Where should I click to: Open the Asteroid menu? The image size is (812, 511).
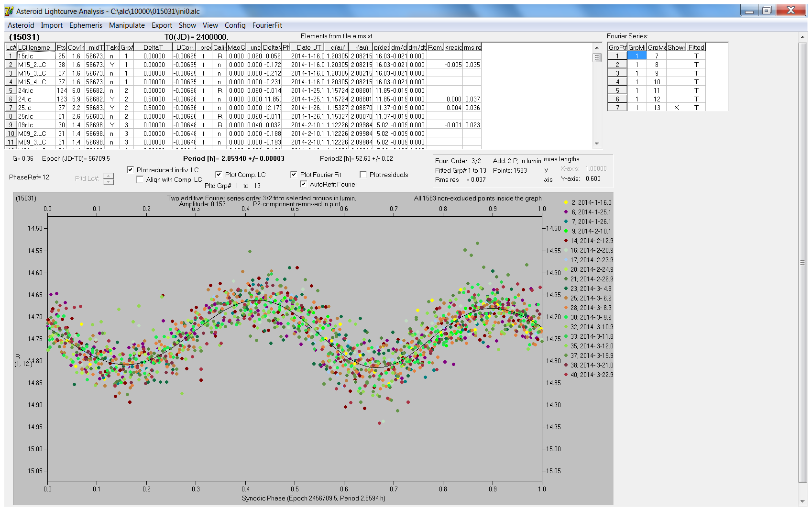(x=21, y=25)
